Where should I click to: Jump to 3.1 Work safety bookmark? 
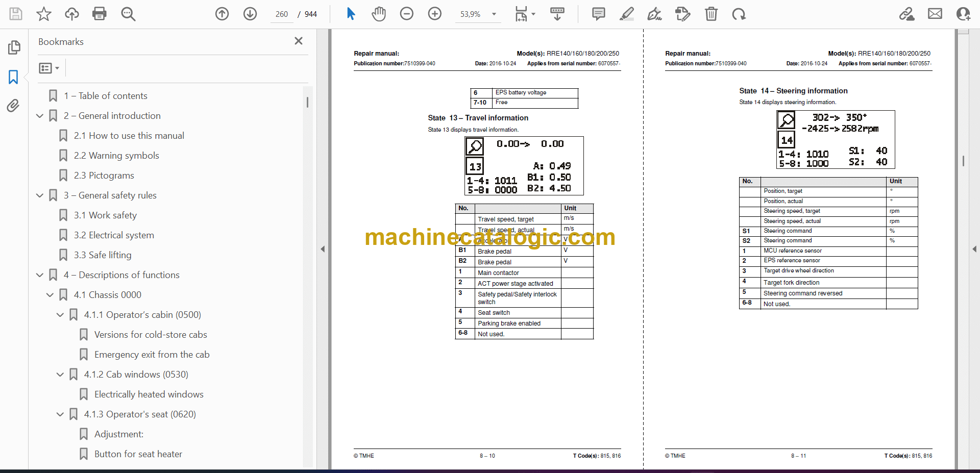[x=105, y=215]
